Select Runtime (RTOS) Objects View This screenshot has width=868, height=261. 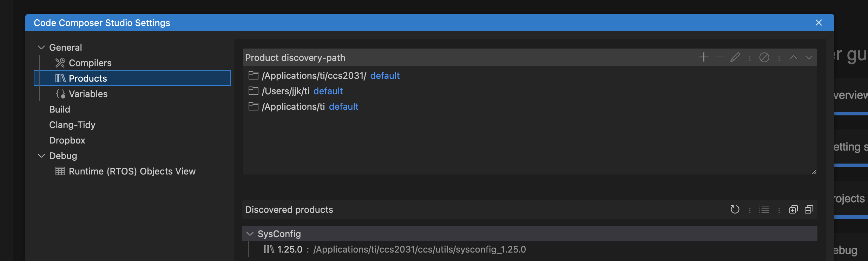(x=132, y=171)
